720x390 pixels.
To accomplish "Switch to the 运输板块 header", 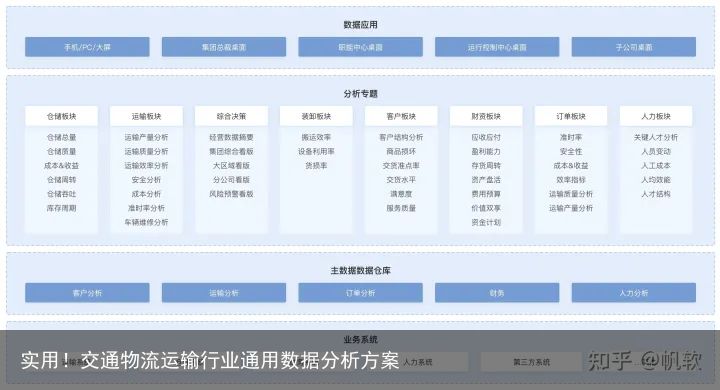I will pyautogui.click(x=146, y=116).
